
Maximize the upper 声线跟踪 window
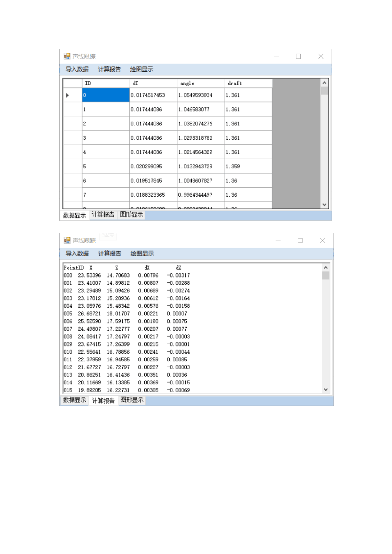point(298,56)
